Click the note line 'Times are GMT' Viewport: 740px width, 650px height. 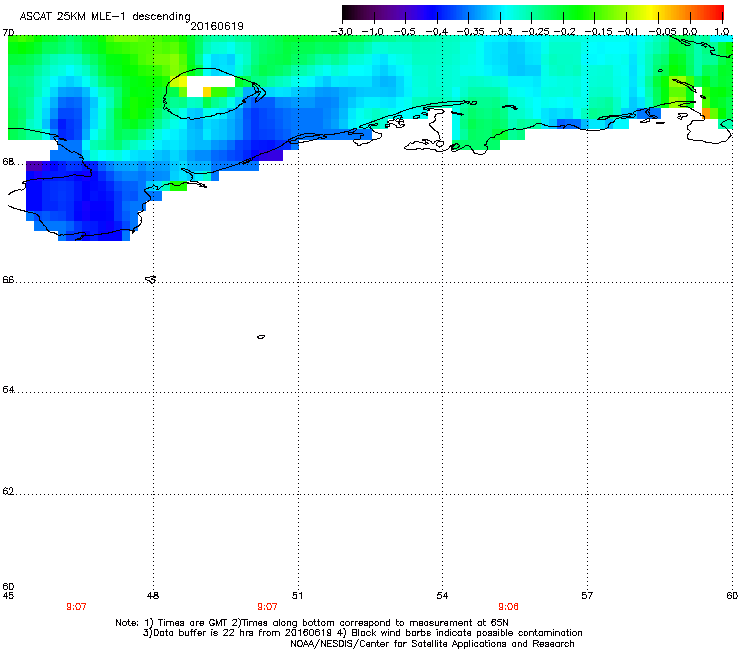pyautogui.click(x=193, y=623)
